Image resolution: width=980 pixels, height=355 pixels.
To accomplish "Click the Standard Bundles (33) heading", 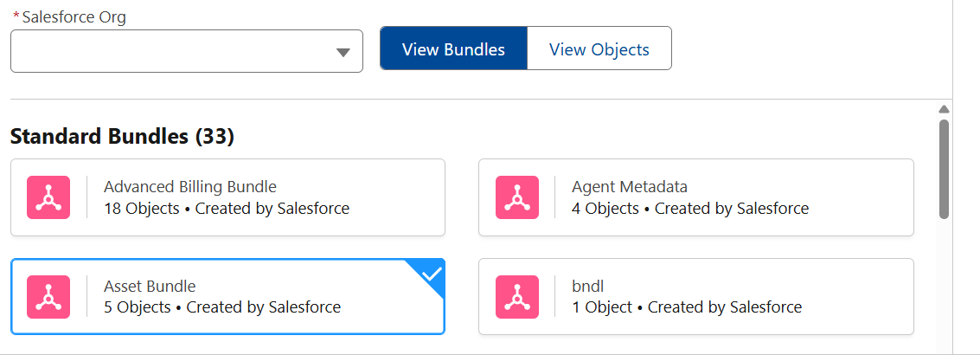I will (x=122, y=136).
